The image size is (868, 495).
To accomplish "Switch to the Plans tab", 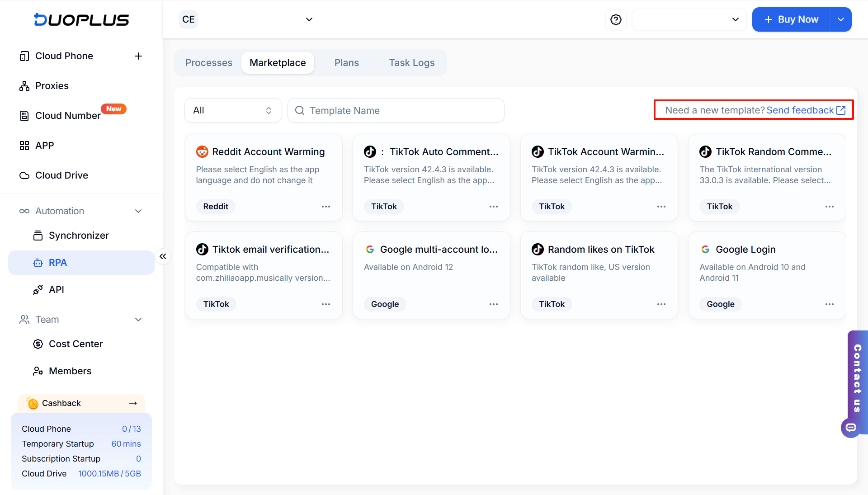I will pyautogui.click(x=347, y=63).
